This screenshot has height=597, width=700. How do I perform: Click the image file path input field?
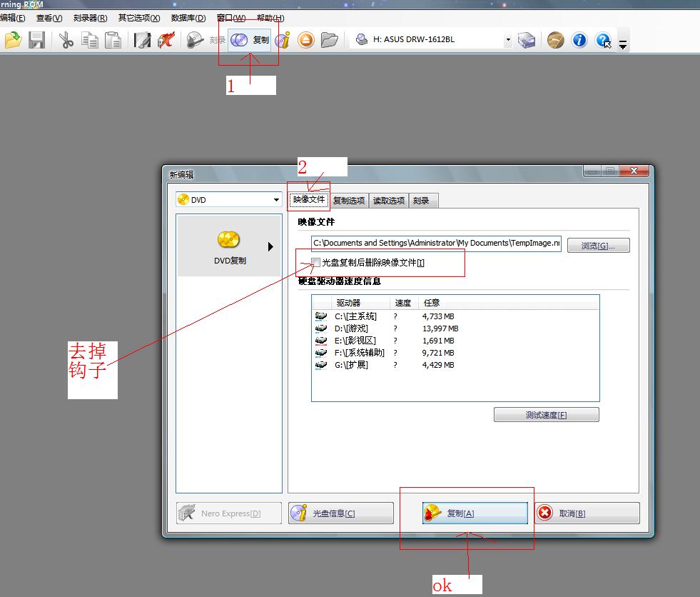[x=436, y=243]
